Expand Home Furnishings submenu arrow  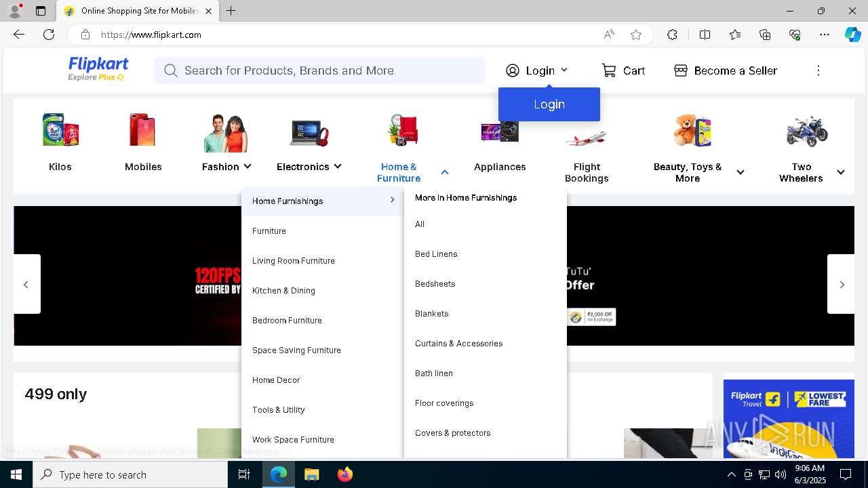[x=392, y=200]
